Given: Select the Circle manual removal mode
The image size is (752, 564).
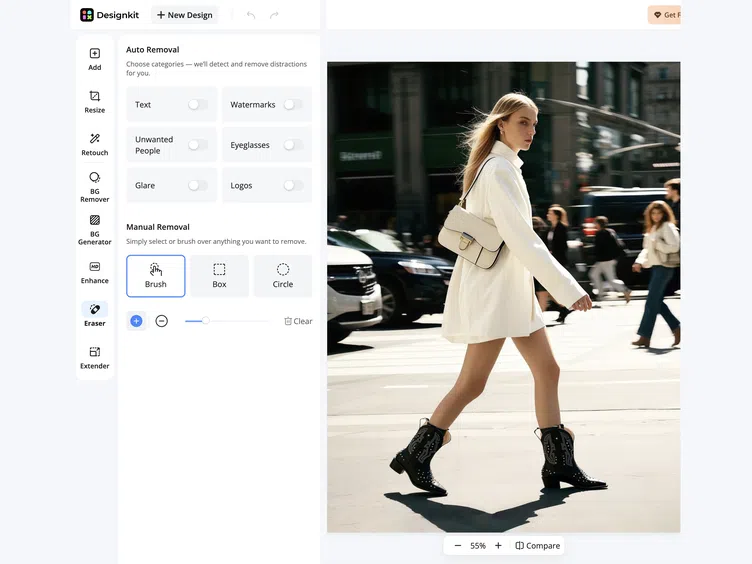Looking at the screenshot, I should coord(283,276).
